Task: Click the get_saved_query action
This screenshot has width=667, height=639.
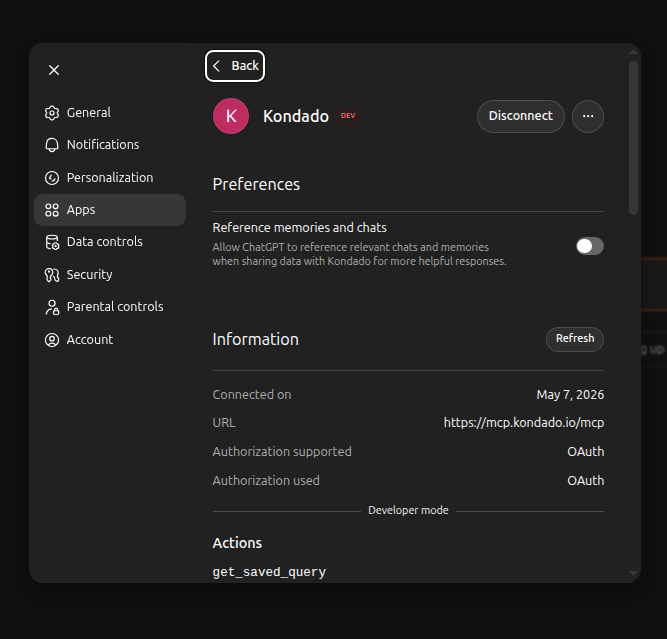Action: 269,572
